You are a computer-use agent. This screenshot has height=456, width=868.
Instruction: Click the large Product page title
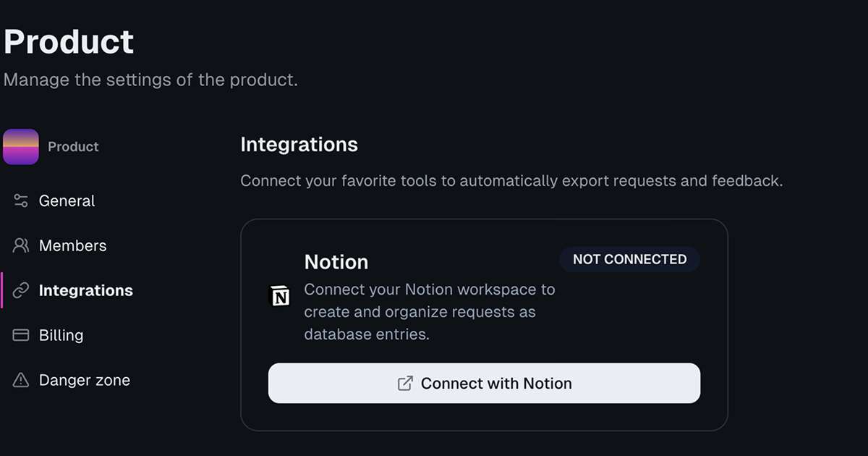tap(69, 41)
